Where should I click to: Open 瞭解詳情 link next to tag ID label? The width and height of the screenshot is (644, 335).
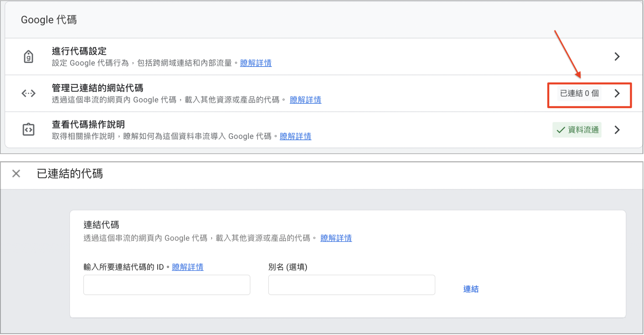pos(188,267)
